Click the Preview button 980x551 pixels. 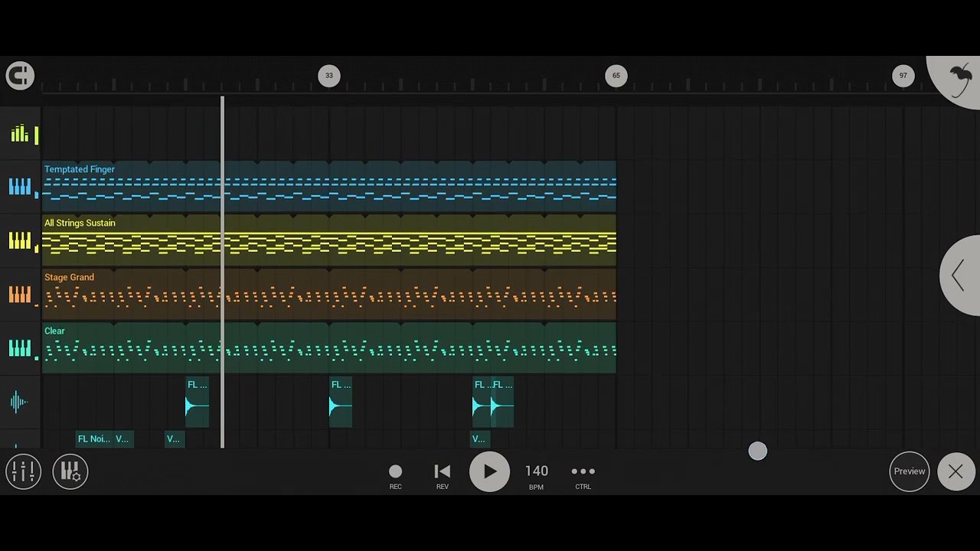click(910, 471)
